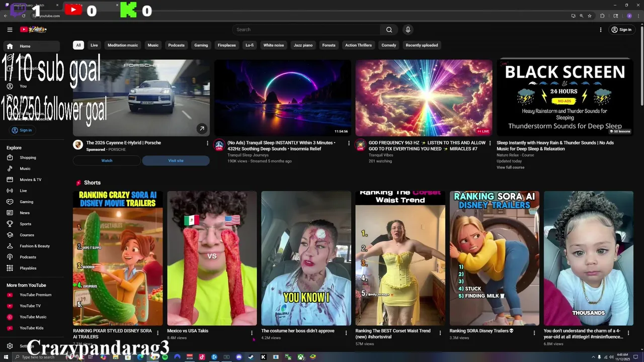The height and width of the screenshot is (362, 644).
Task: Open Xbox app from the taskbar
Action: click(300, 357)
